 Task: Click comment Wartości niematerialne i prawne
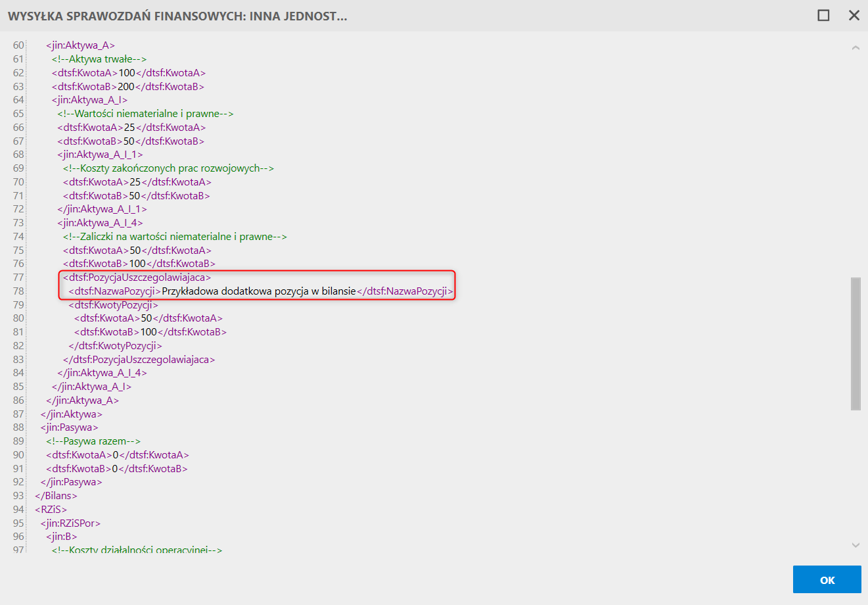click(x=145, y=114)
